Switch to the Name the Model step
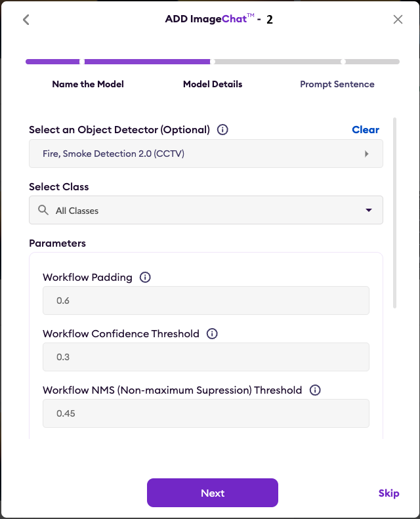This screenshot has width=420, height=519. [88, 84]
